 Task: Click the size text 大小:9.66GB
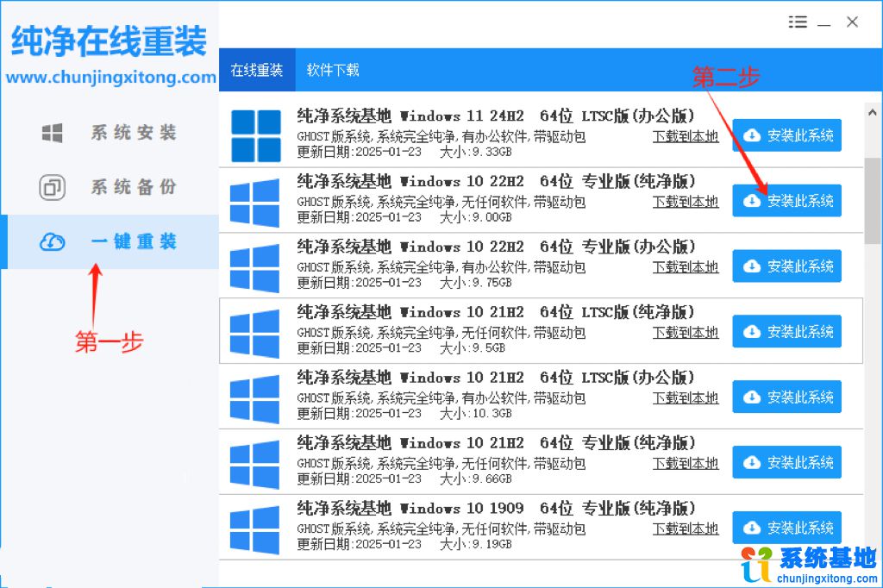click(x=476, y=479)
